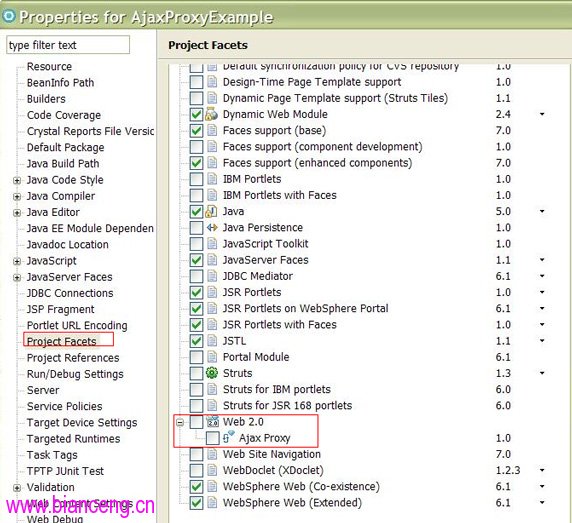Click version 2.4 of Dynamic Web Module

[x=503, y=114]
